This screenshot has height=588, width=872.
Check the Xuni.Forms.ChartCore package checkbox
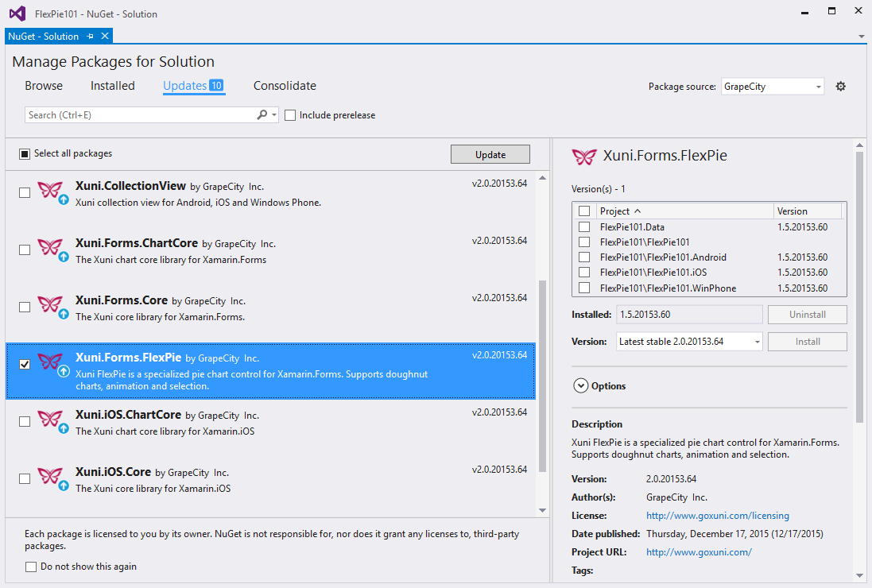[25, 250]
